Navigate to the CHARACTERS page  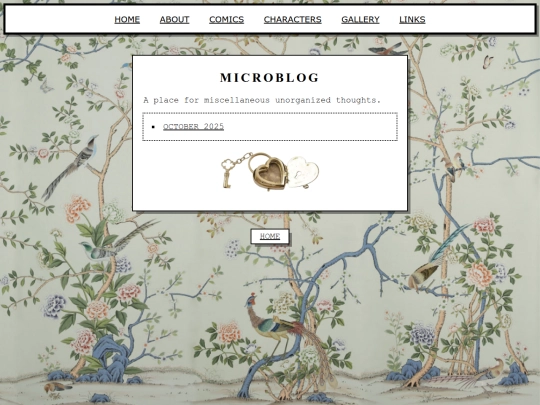coord(292,20)
